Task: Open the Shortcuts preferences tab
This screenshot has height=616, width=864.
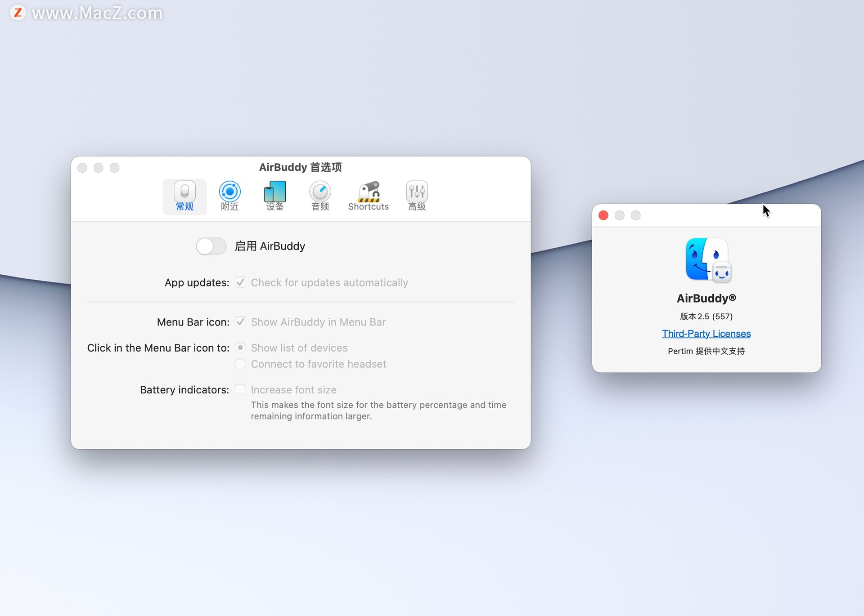Action: point(368,196)
